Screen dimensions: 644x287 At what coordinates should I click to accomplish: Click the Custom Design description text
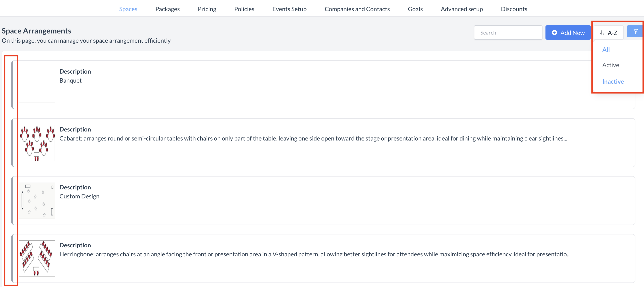pyautogui.click(x=79, y=196)
